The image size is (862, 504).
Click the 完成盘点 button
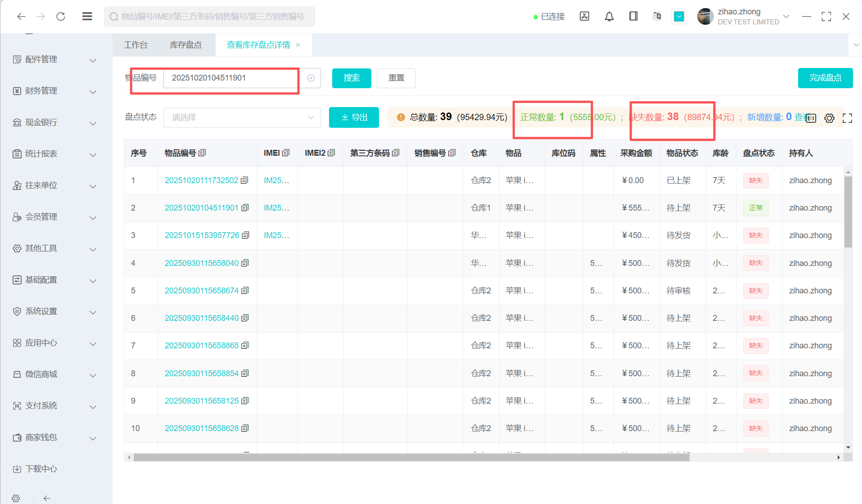coord(825,78)
